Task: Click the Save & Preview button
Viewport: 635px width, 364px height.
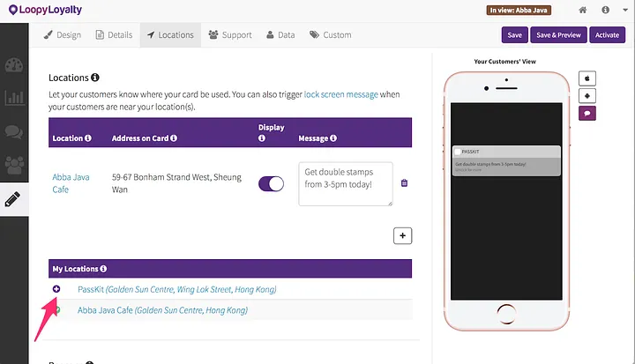Action: pos(558,35)
